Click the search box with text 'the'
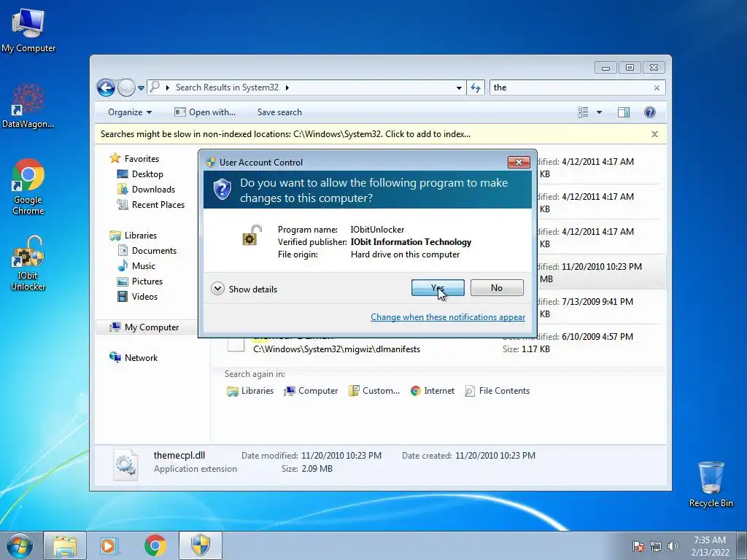The width and height of the screenshot is (747, 560). (570, 87)
